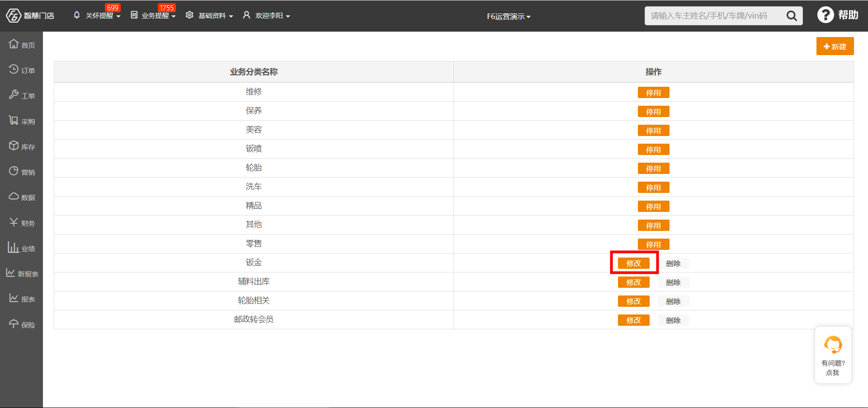Click the search input for owner/plate/vin

coord(714,16)
